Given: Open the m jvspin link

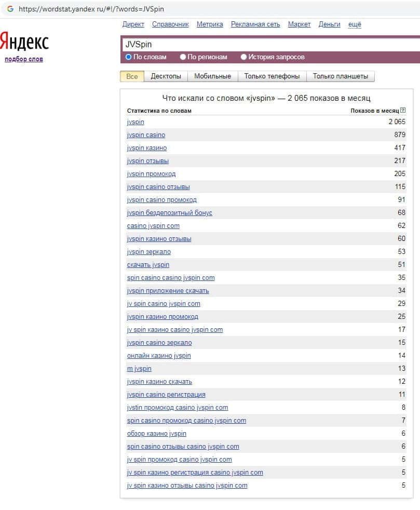Looking at the screenshot, I should click(x=139, y=369).
